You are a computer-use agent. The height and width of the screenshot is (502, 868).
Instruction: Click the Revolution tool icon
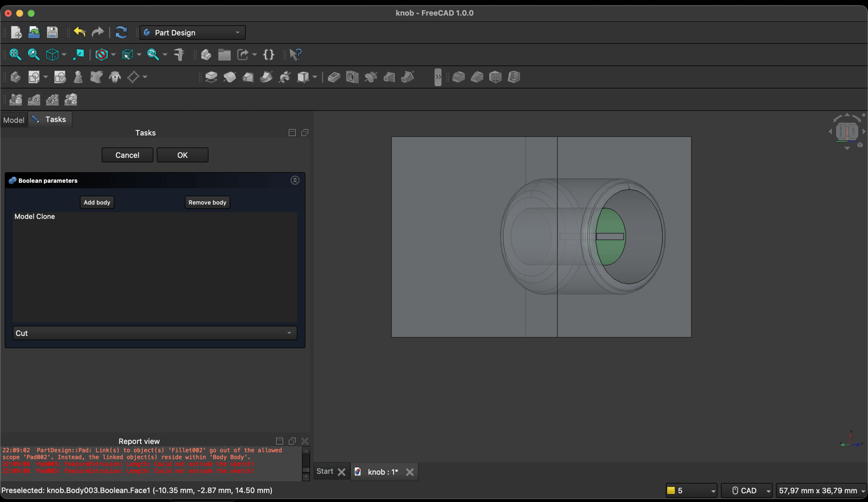pos(229,77)
